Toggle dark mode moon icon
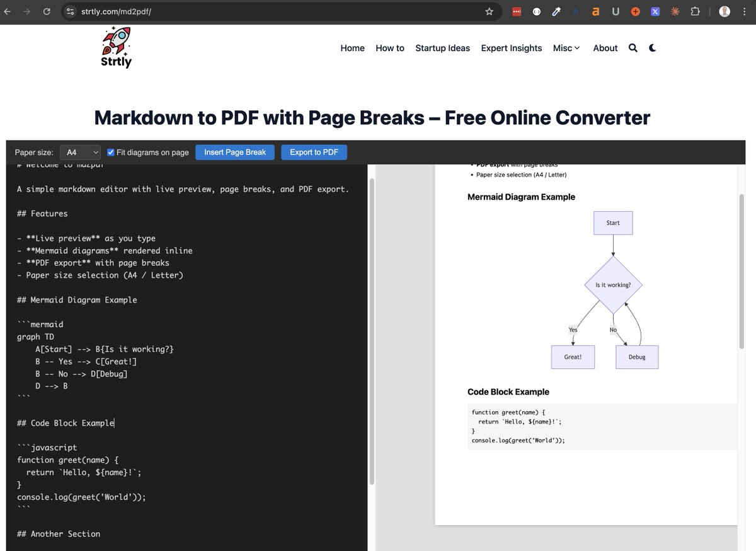Screen dimensions: 756x551 pyautogui.click(x=653, y=48)
